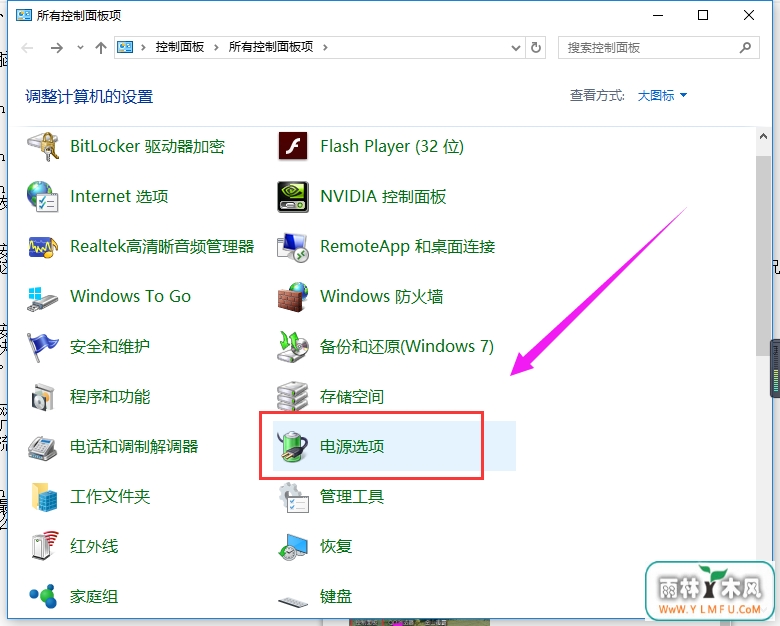The height and width of the screenshot is (626, 780).
Task: Click the 红外线 infrared icon
Action: (x=43, y=546)
